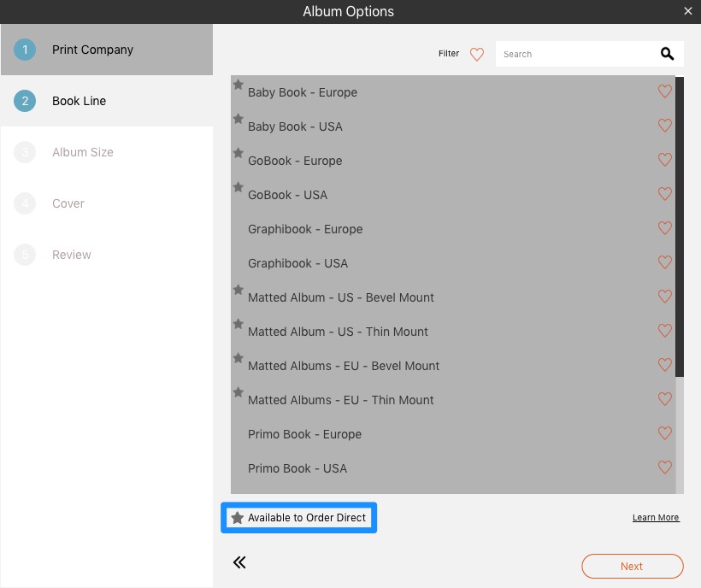Favorite the Graphibook - USA heart
Screen dimensions: 701x588
[x=665, y=262]
